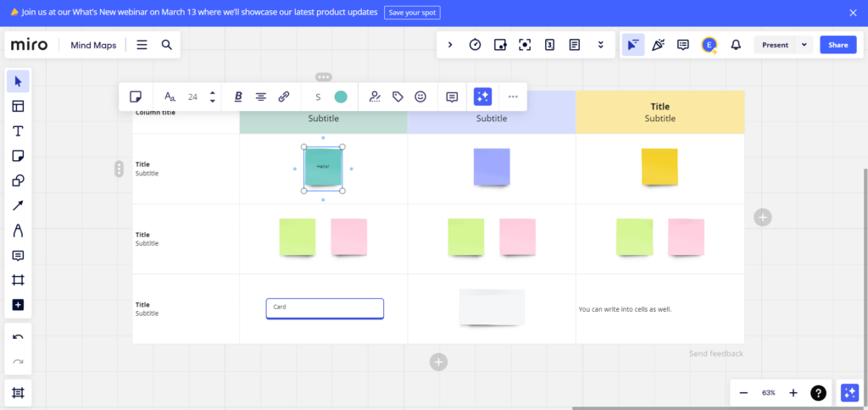This screenshot has height=410, width=868.
Task: Open more options in context toolbar
Action: tap(513, 97)
